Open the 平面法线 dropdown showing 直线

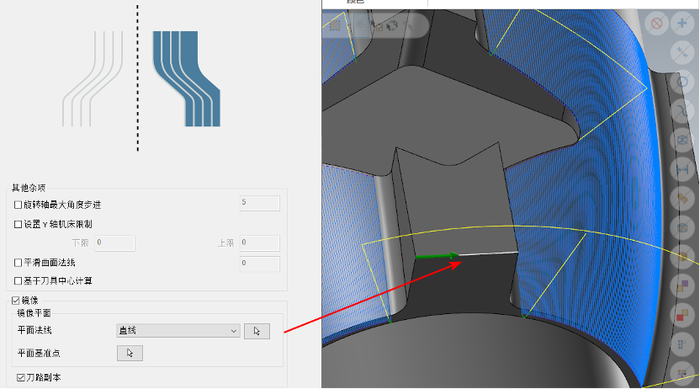click(x=178, y=331)
